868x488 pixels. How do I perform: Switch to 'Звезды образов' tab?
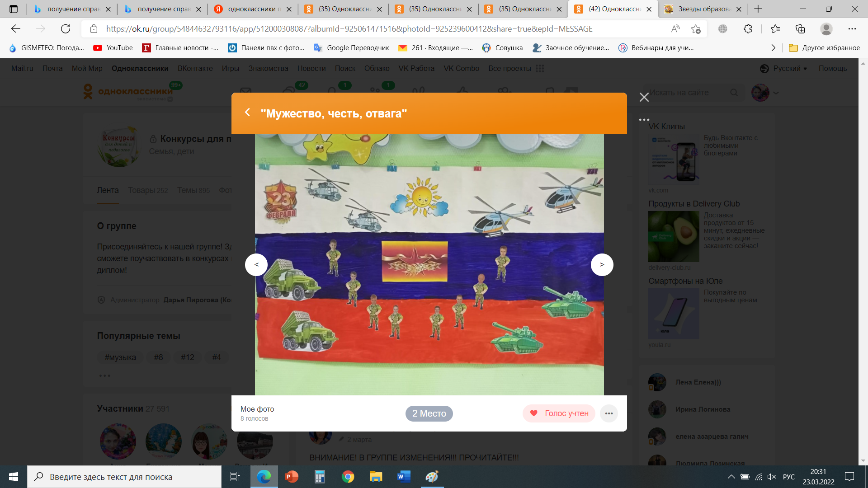703,9
